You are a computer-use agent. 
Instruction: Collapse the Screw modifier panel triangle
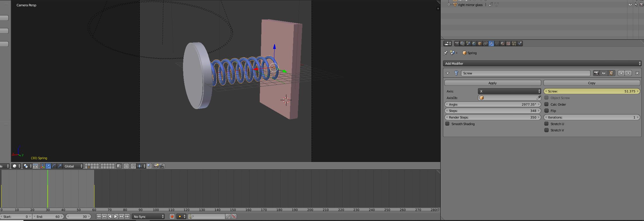click(x=448, y=73)
